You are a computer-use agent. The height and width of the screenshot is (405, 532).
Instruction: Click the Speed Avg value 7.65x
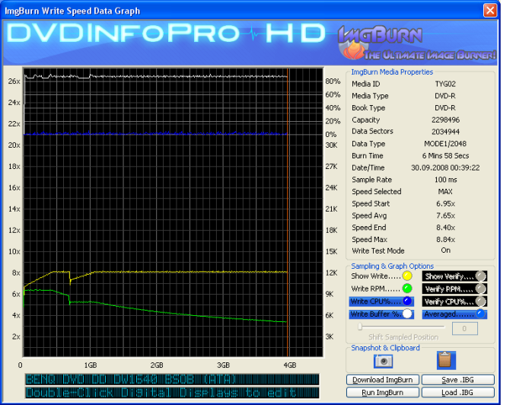point(445,215)
